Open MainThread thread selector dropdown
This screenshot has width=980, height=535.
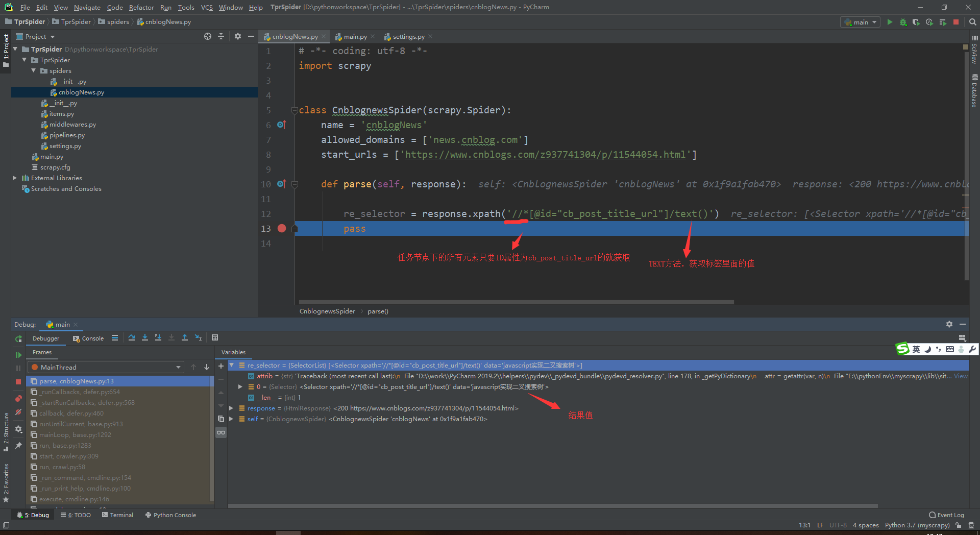coord(106,367)
